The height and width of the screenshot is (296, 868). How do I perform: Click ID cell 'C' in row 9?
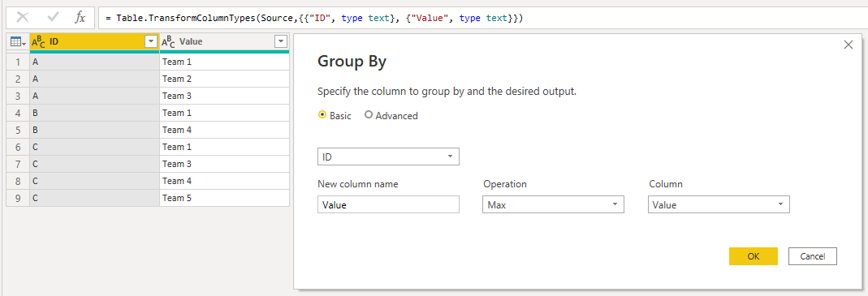pyautogui.click(x=95, y=198)
